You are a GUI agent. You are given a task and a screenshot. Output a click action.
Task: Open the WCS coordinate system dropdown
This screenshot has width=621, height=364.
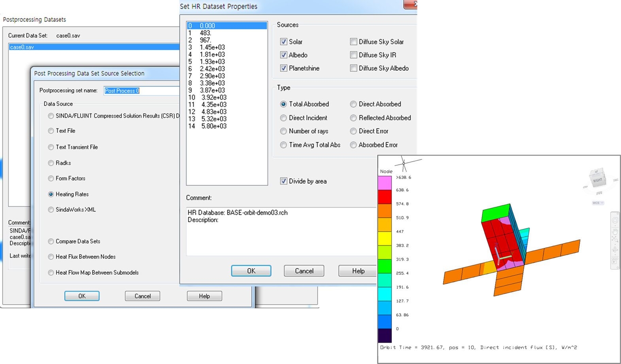[x=598, y=203]
